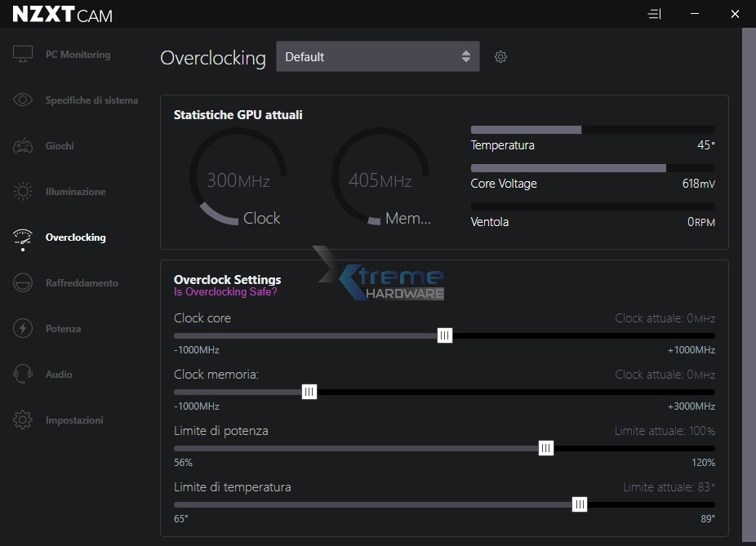Select the Overclocking sidebar label
Viewport: 756px width, 546px height.
pyautogui.click(x=76, y=237)
